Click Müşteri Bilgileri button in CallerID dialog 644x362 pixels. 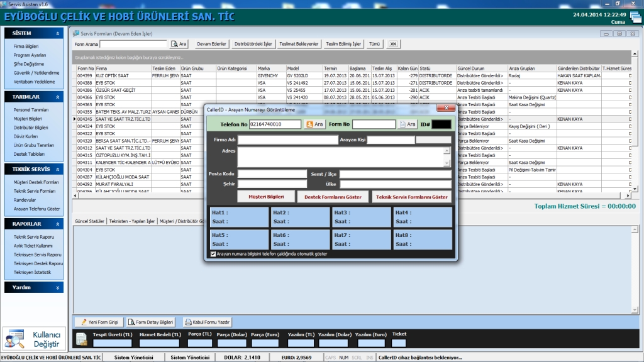tap(266, 197)
